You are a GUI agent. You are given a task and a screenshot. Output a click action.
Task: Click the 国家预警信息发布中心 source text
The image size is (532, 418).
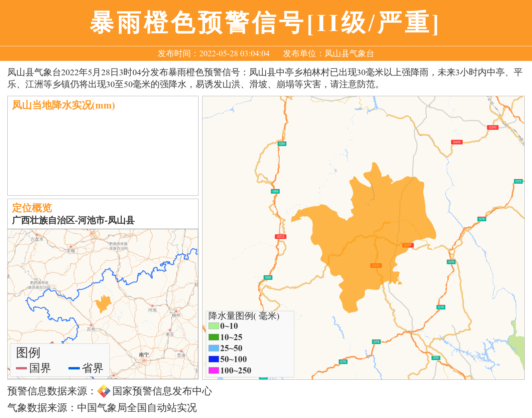point(162,391)
